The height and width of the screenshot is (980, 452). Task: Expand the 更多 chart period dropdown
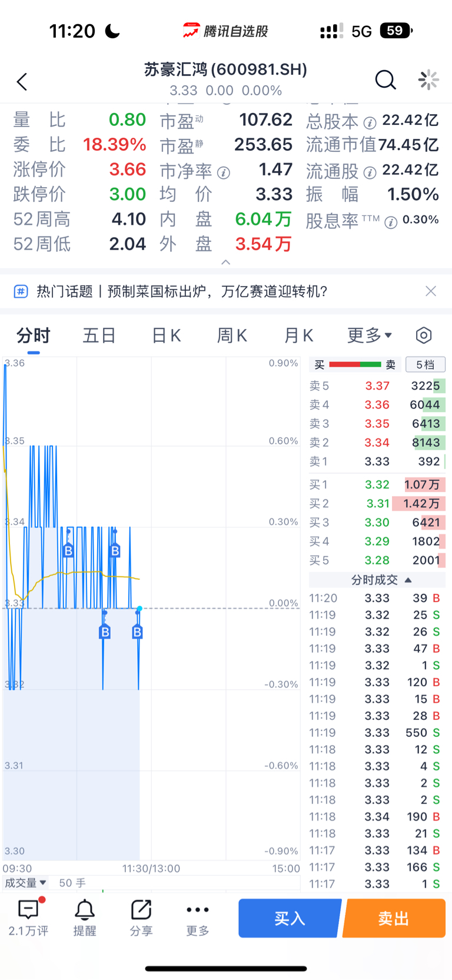click(370, 335)
